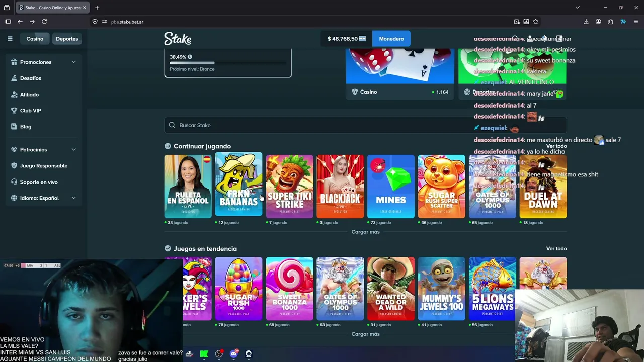Open the browser downloads panel
The width and height of the screenshot is (644, 362).
pos(586,22)
